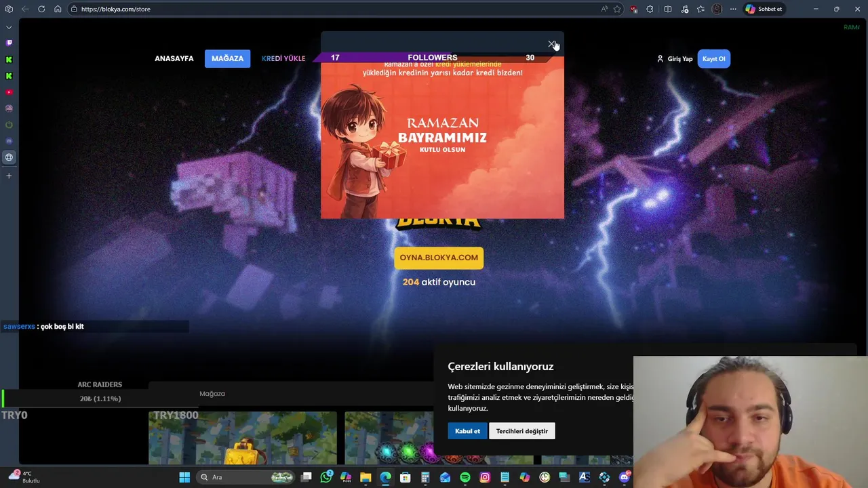Add this page to favorites star
This screenshot has width=868, height=488.
pos(617,9)
